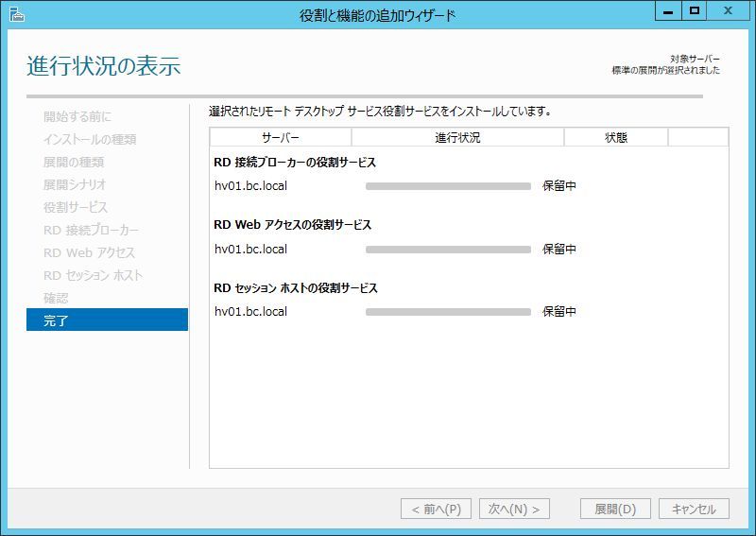Click hv01.bc.local under RD セッション ホスト

(250, 312)
